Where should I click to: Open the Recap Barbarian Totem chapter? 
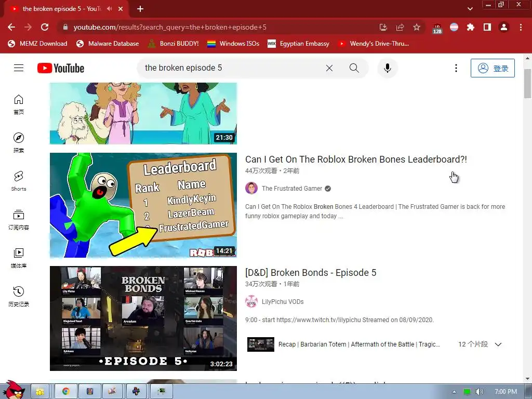click(x=359, y=344)
